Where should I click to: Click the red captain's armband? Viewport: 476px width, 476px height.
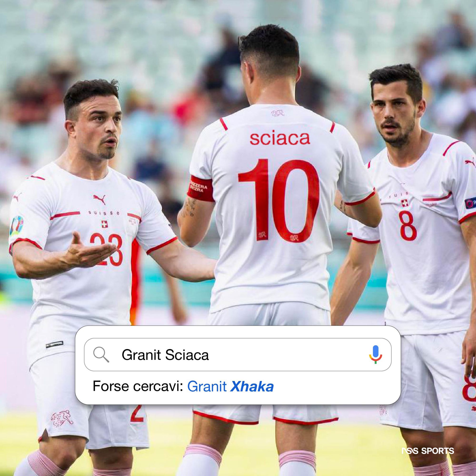point(200,188)
